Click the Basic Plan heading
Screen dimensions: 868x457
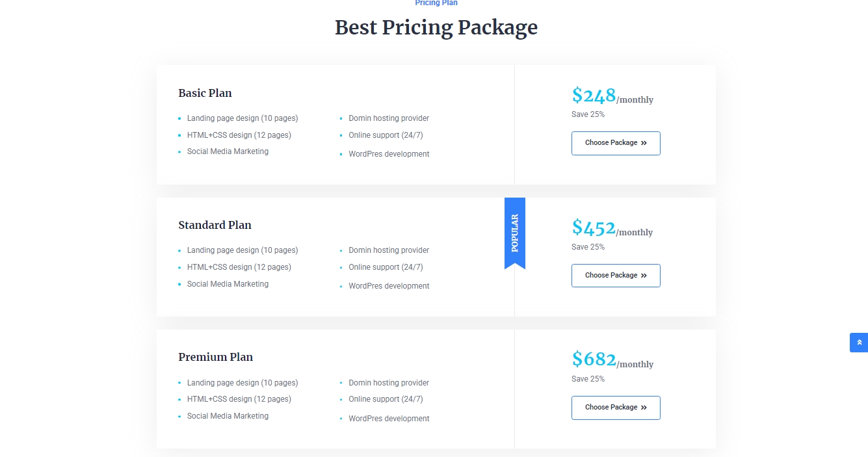205,93
